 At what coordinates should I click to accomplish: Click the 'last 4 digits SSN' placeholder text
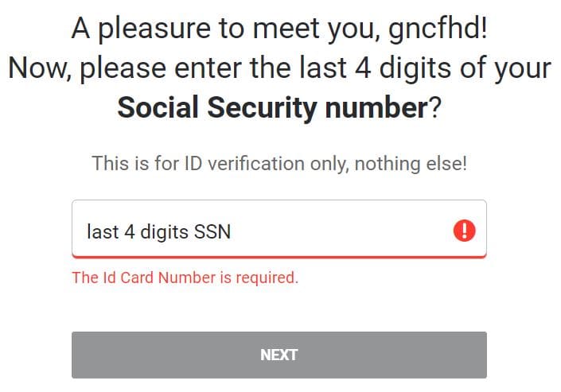[x=158, y=231]
